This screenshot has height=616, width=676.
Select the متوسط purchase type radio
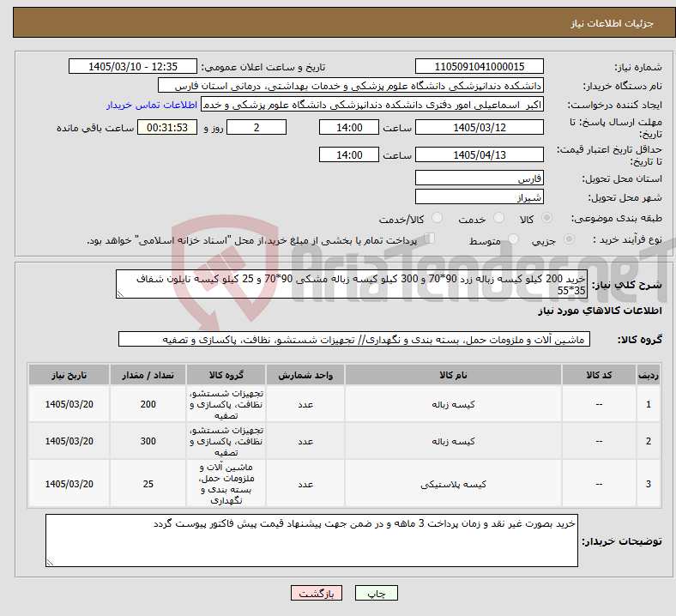pyautogui.click(x=513, y=239)
